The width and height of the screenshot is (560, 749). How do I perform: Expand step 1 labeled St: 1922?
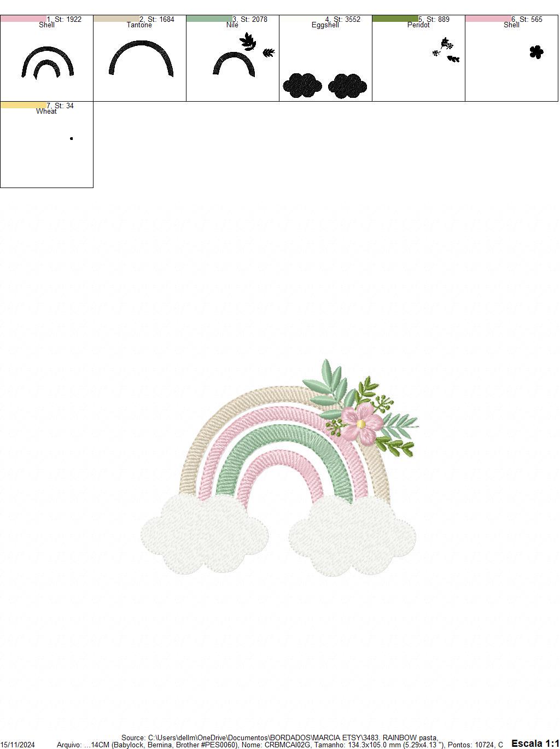tap(64, 18)
